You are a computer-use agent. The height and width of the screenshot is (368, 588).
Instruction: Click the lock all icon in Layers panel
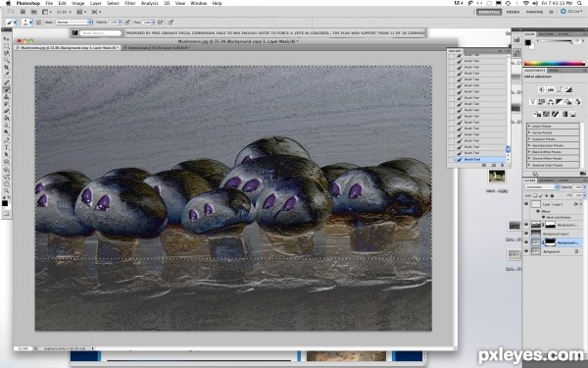pyautogui.click(x=552, y=195)
